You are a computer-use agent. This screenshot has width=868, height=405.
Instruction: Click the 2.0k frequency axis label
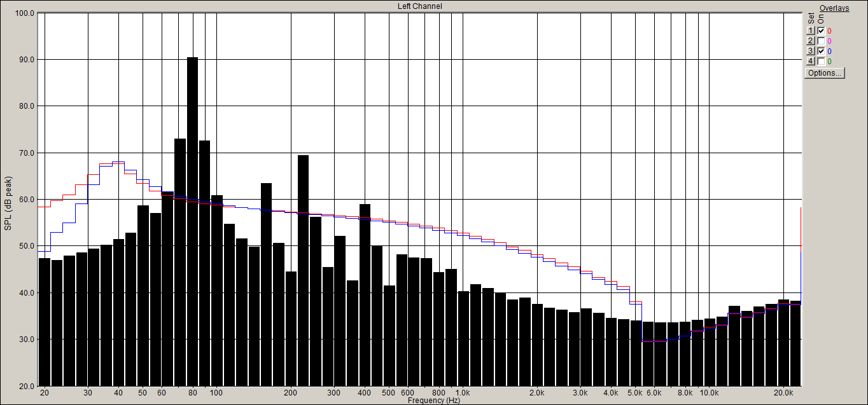(537, 393)
